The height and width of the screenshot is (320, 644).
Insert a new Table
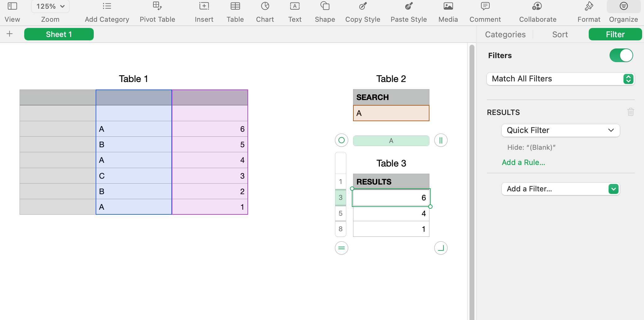pyautogui.click(x=235, y=12)
